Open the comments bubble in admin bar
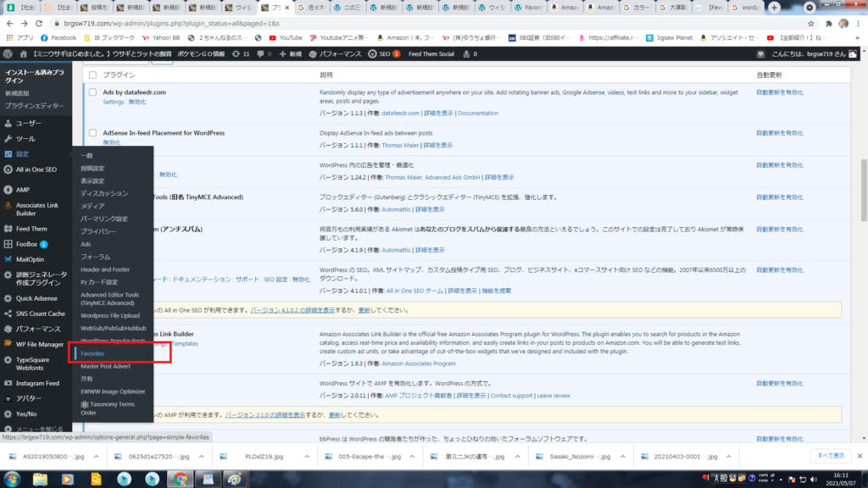The height and width of the screenshot is (488, 868). click(262, 53)
